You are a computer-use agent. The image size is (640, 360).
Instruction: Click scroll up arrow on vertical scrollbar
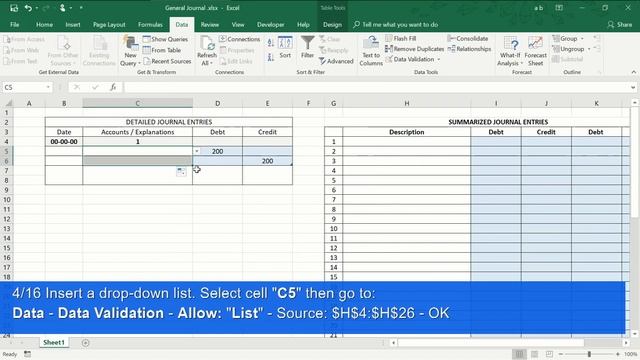pyautogui.click(x=635, y=102)
